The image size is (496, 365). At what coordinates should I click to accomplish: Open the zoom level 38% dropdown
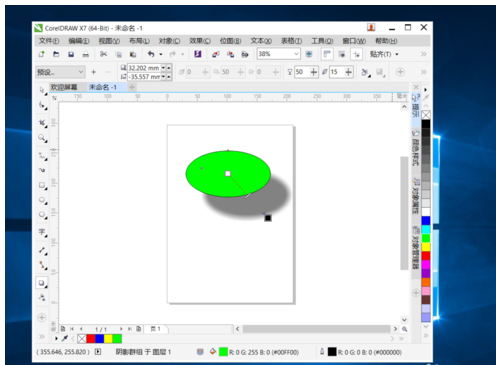[x=296, y=54]
